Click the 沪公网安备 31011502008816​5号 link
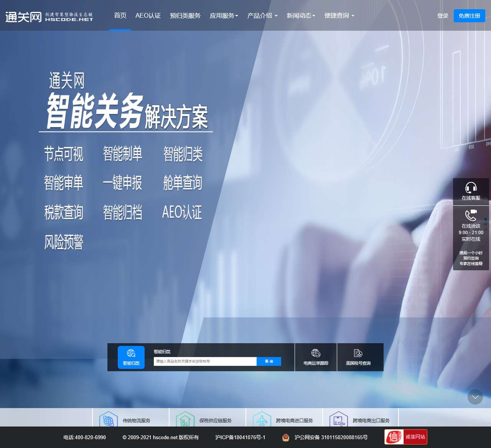491x448 pixels. [331, 437]
